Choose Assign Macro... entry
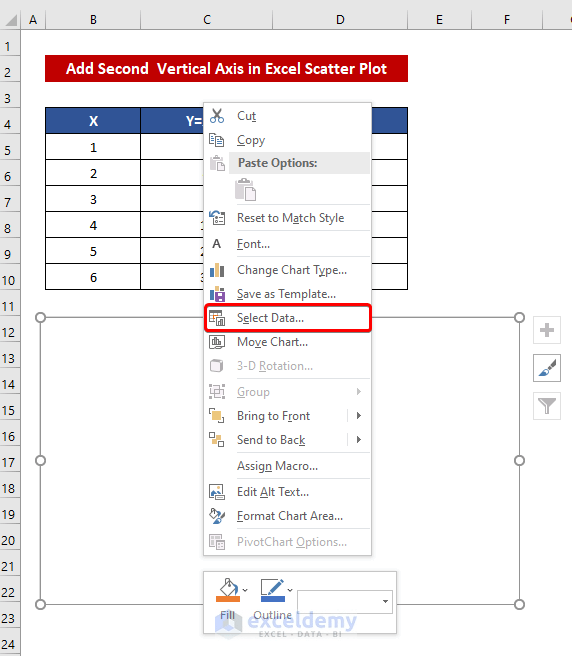This screenshot has height=656, width=572. [287, 466]
